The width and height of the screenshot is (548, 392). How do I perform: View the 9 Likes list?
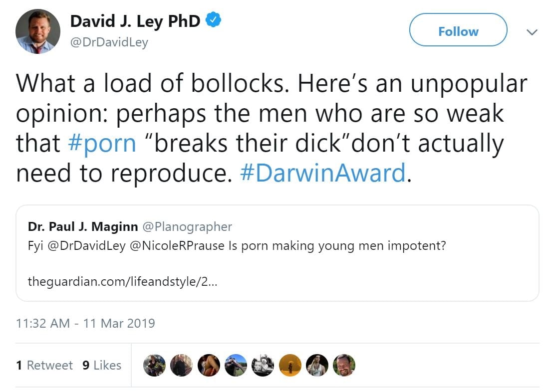(x=102, y=365)
